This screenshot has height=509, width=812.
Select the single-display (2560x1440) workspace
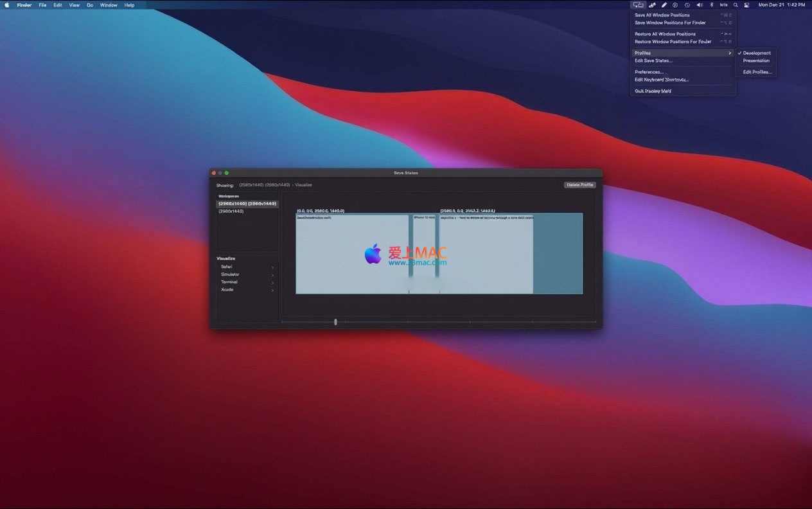pos(231,211)
